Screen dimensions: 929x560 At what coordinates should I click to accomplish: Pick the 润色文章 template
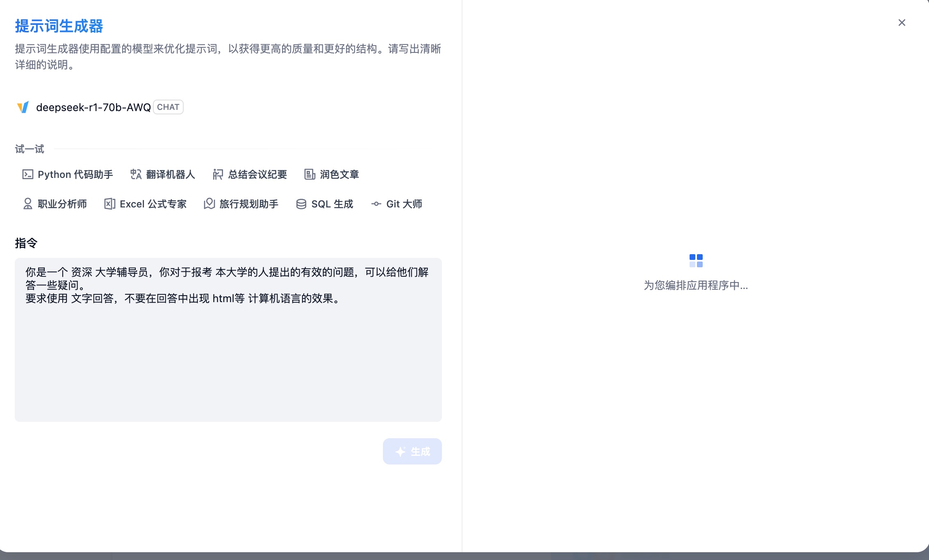point(332,175)
